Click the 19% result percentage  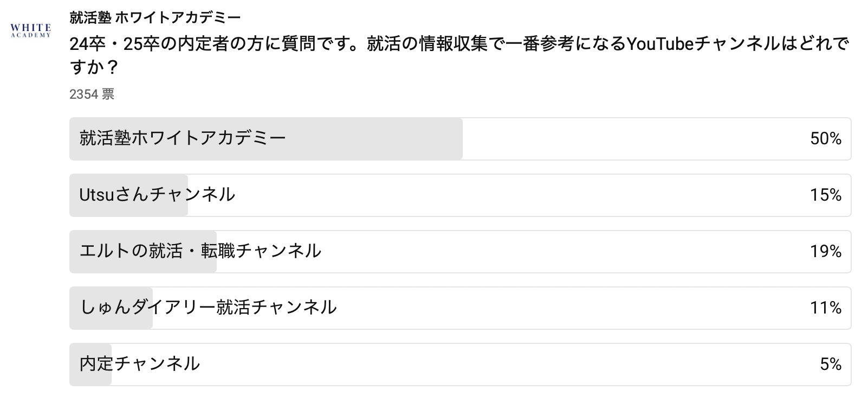825,252
